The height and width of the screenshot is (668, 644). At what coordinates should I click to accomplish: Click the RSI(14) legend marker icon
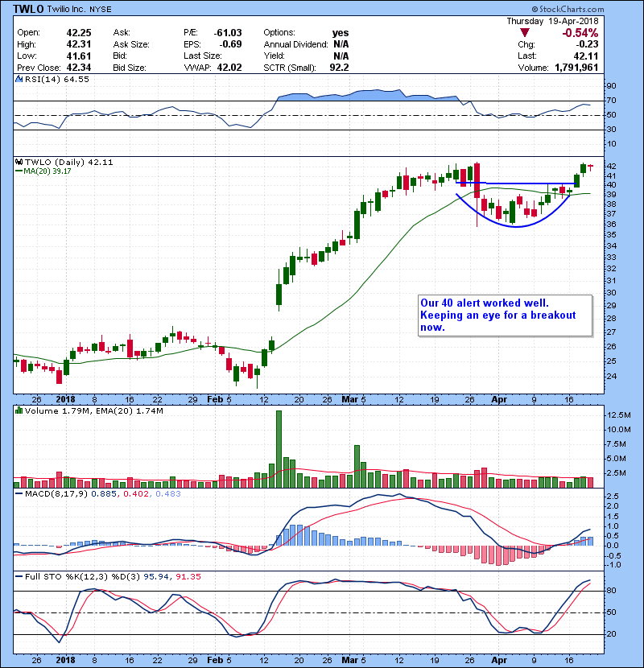19,80
